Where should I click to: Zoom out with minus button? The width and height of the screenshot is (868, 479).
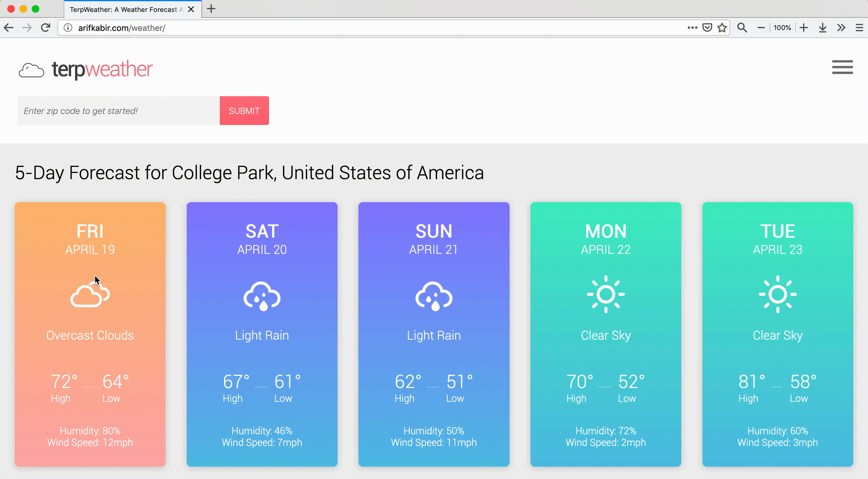pos(761,28)
